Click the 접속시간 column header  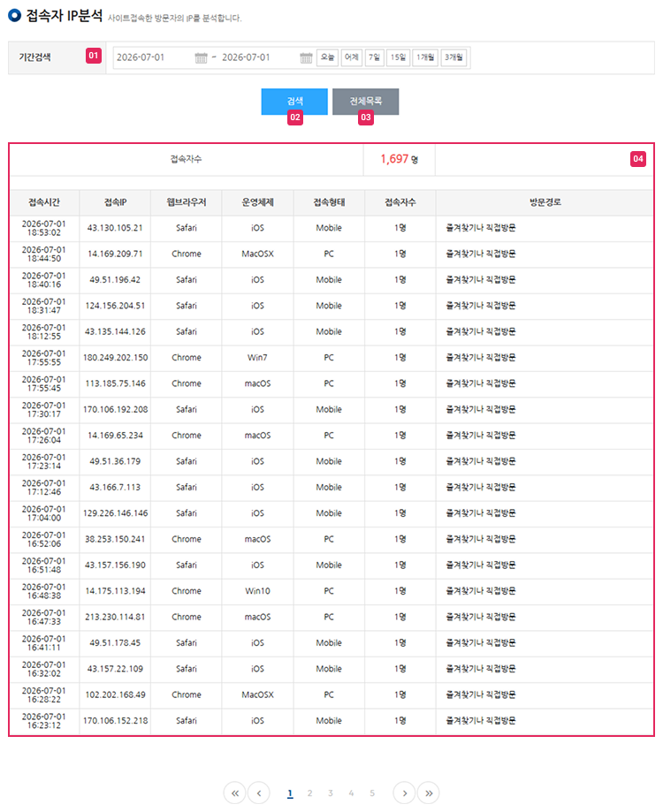pyautogui.click(x=44, y=202)
